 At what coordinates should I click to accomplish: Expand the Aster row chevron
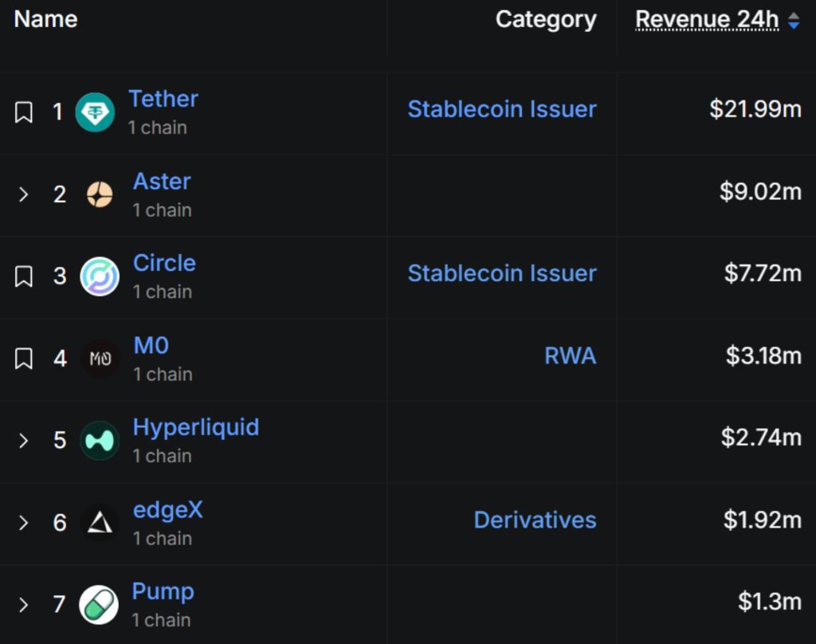pos(23,194)
